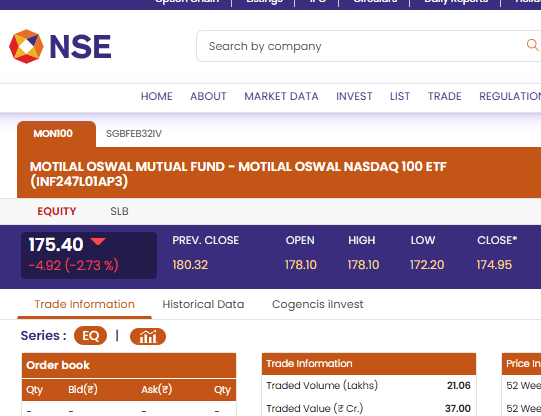The width and height of the screenshot is (541, 416).
Task: Click the CLOSE* value 174.95
Action: point(494,265)
